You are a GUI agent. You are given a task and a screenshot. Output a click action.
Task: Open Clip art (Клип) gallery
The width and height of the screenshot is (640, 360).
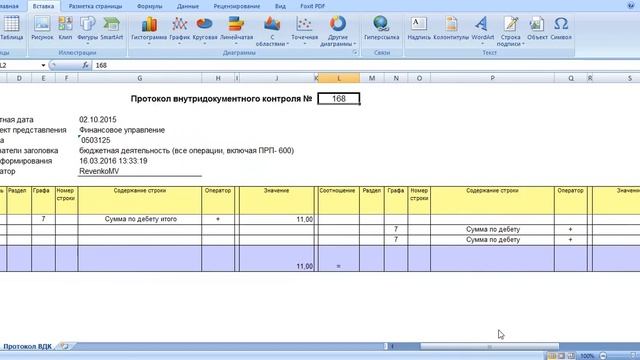click(x=65, y=28)
